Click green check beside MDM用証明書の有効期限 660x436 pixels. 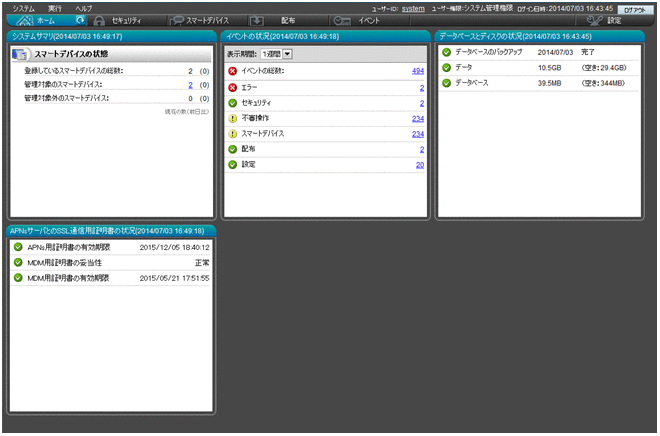(18, 278)
